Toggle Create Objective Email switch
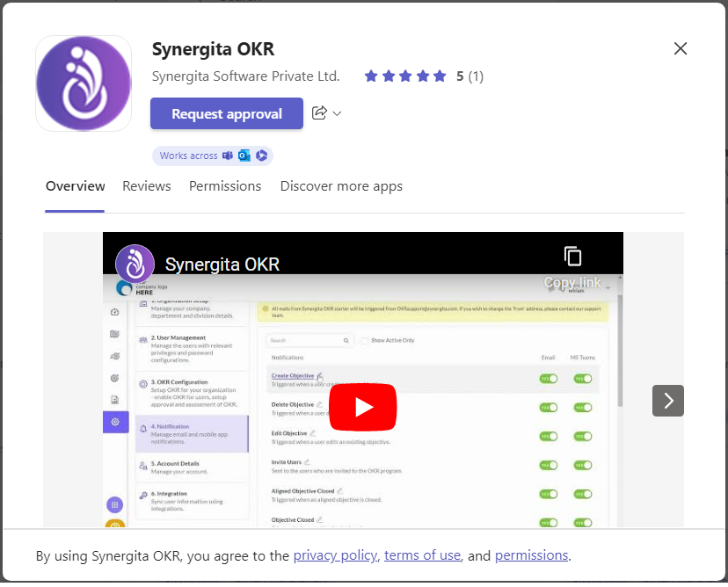728x587 pixels. (549, 379)
